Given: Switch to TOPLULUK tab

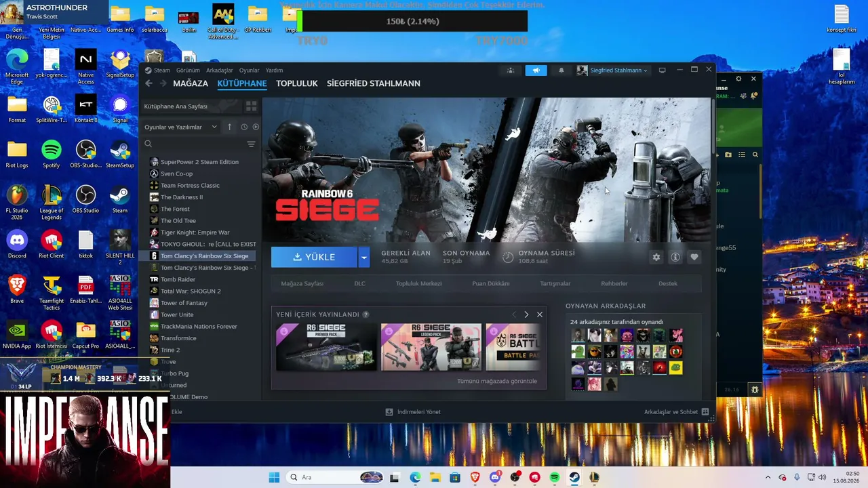Looking at the screenshot, I should [x=297, y=83].
